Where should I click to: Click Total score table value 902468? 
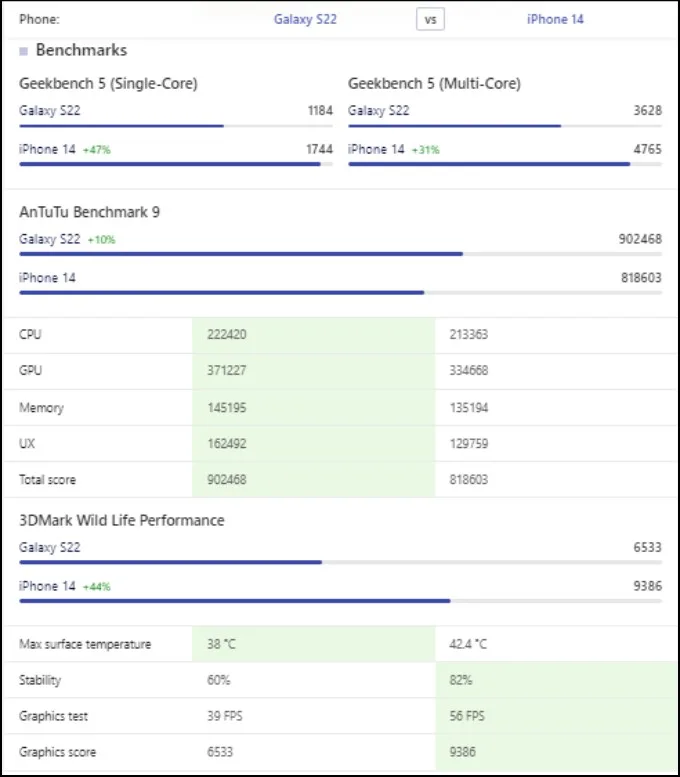click(x=227, y=480)
